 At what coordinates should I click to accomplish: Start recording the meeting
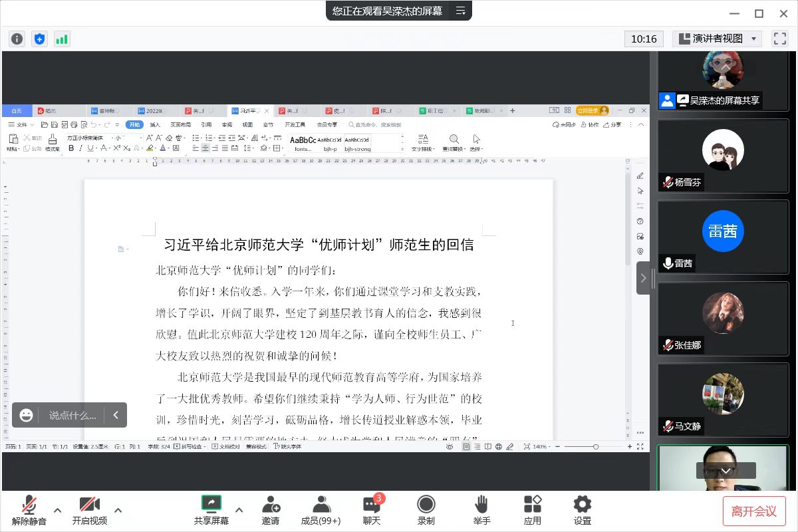tap(426, 510)
